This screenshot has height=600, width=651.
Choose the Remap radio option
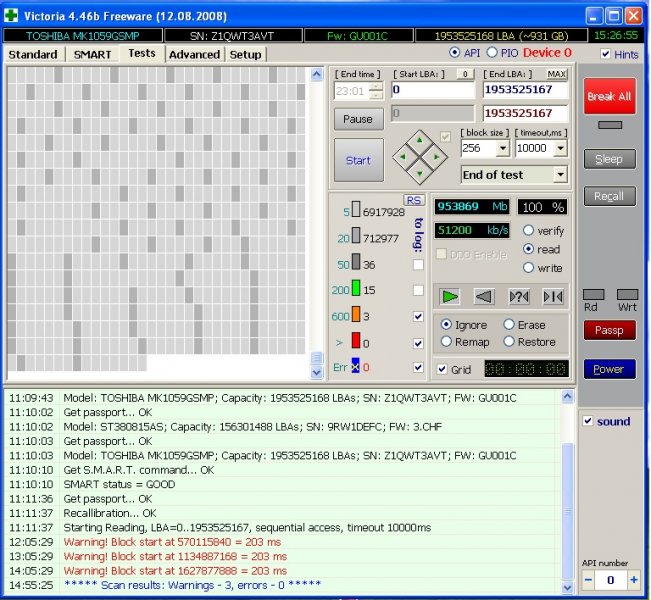446,341
